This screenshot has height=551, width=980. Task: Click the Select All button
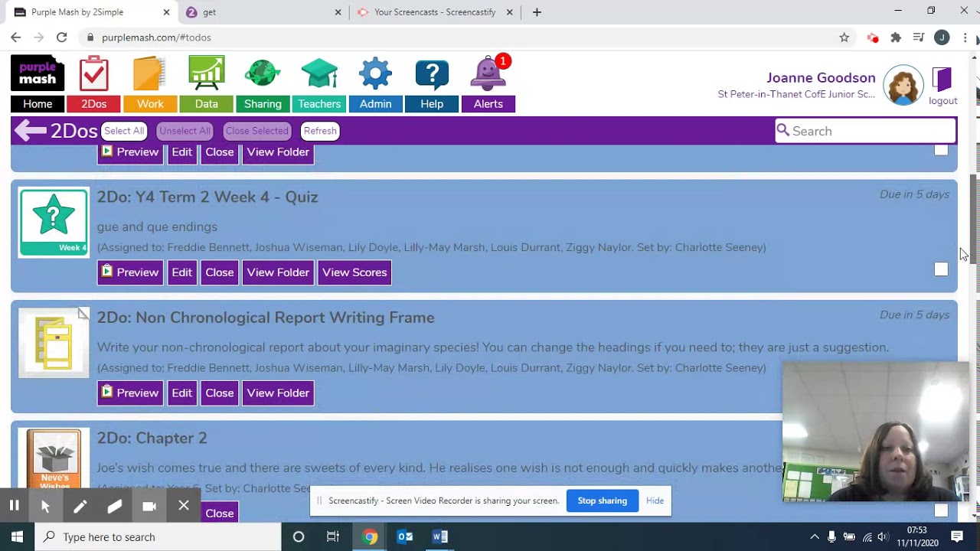(x=124, y=131)
